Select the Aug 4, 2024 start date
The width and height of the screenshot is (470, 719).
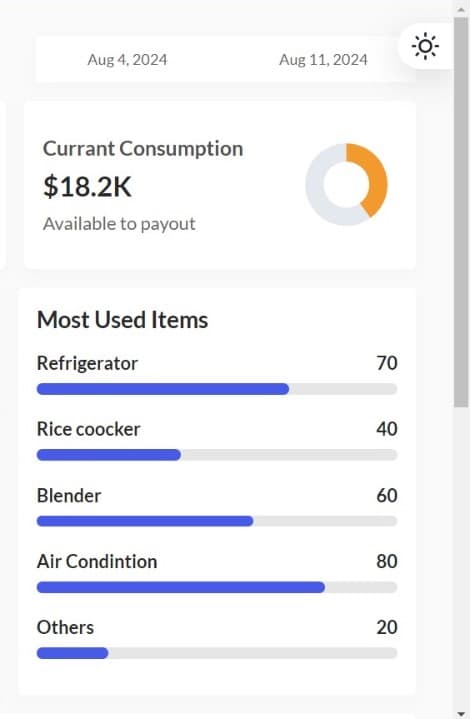click(x=127, y=60)
